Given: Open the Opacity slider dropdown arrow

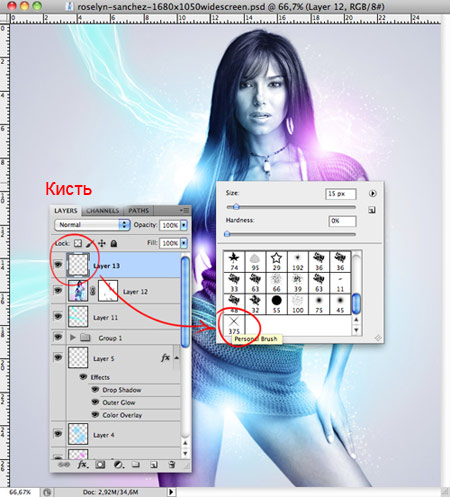Looking at the screenshot, I should click(184, 225).
